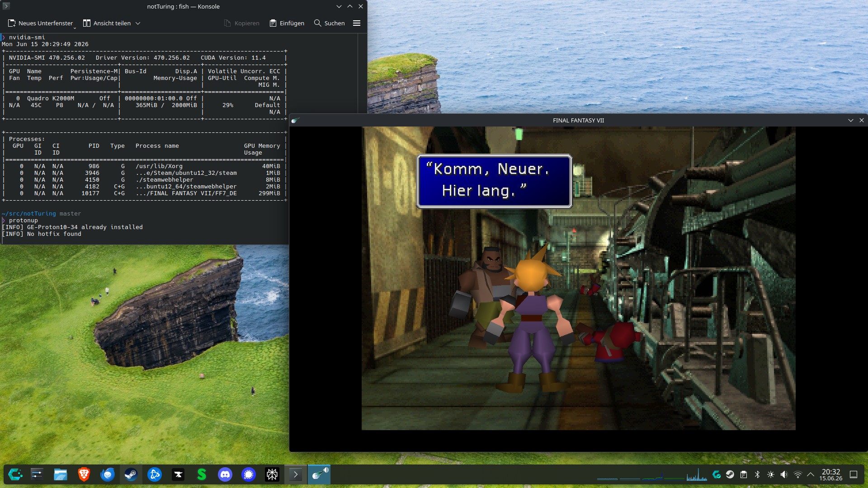Open the Konsole hamburger menu
This screenshot has height=488, width=868.
tap(357, 23)
